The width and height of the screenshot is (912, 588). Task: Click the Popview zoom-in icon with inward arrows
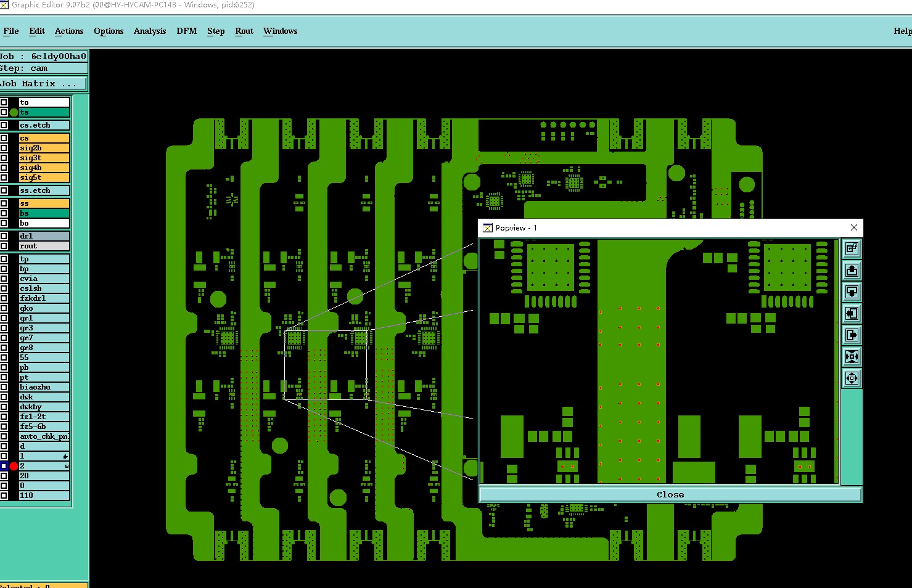click(x=852, y=356)
